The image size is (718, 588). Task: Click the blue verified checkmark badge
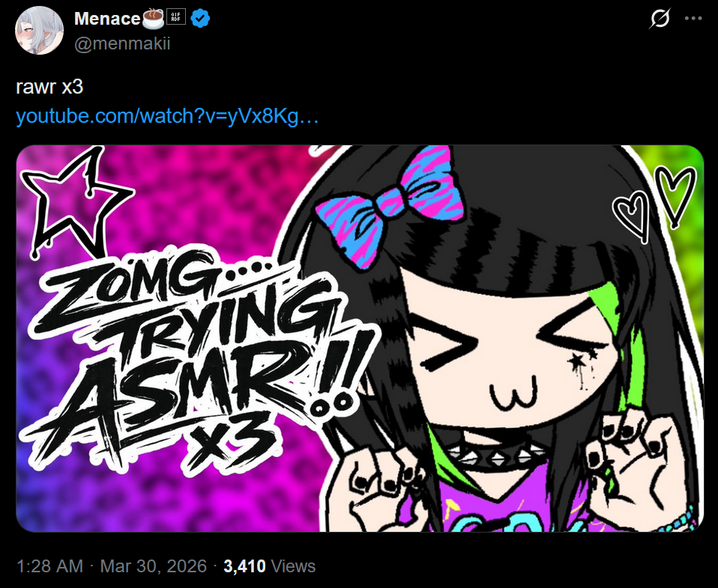coord(200,19)
